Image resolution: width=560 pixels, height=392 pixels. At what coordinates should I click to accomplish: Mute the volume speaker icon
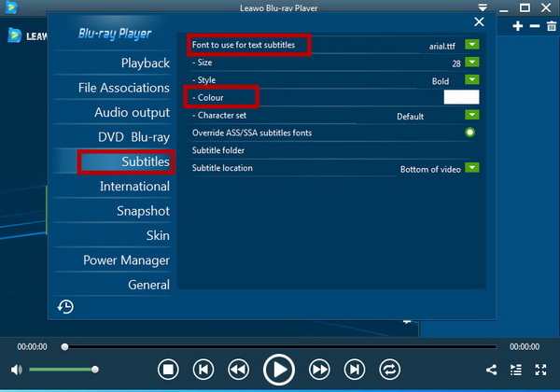tap(17, 371)
